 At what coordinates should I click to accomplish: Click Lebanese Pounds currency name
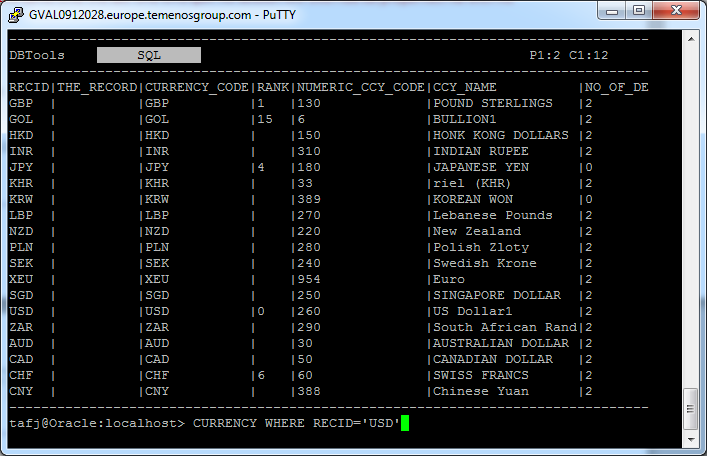tap(492, 215)
